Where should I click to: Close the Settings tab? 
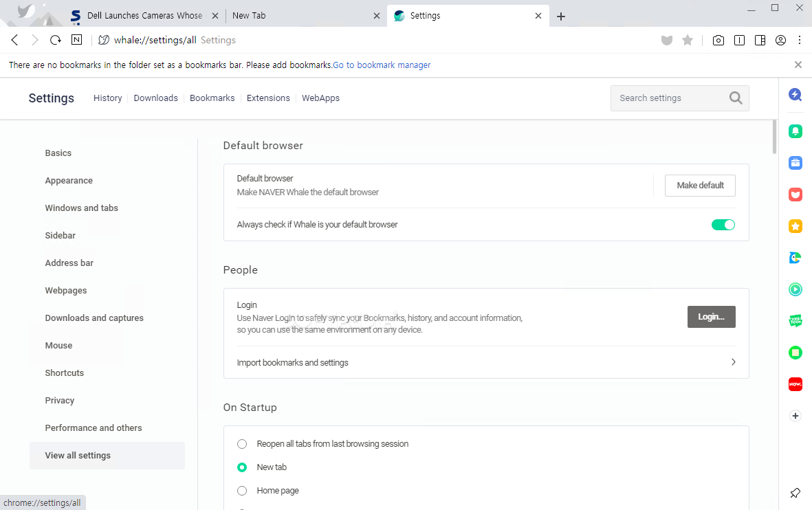tap(538, 16)
